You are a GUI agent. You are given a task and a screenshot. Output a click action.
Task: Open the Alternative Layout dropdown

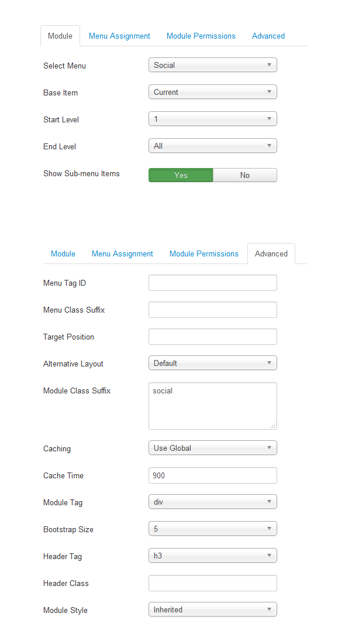click(x=212, y=363)
